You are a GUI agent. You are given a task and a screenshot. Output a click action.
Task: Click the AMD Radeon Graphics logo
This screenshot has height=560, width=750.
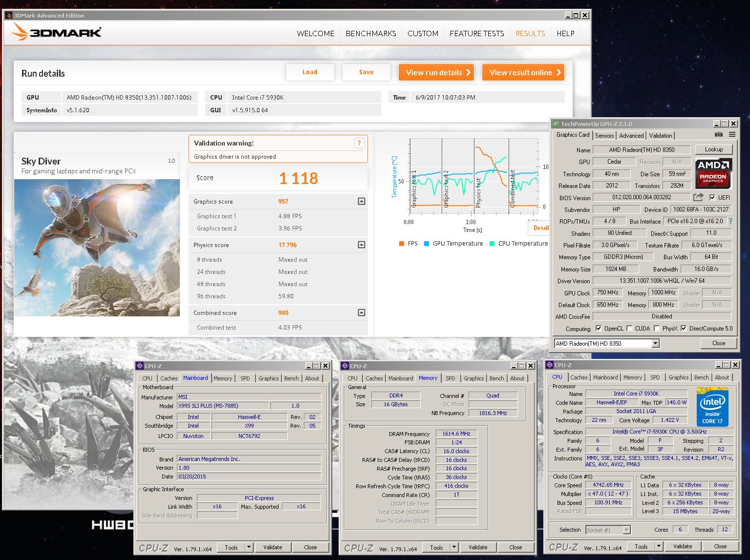(x=713, y=173)
